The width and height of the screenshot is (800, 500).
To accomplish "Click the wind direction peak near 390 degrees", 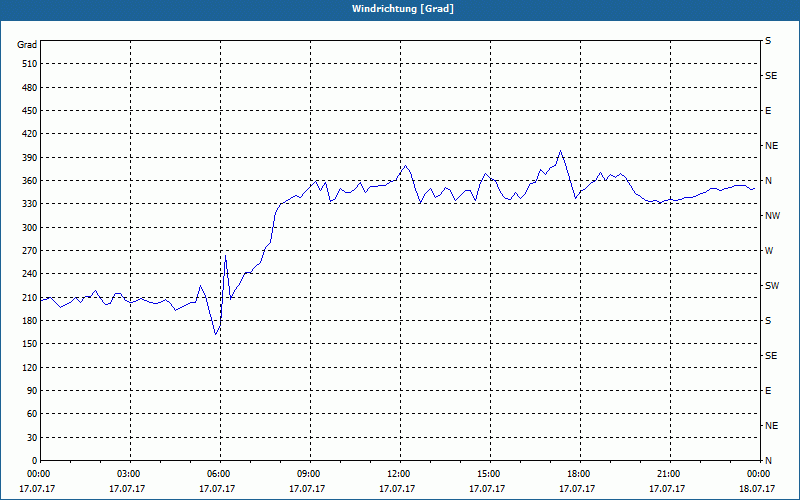I will coord(560,151).
